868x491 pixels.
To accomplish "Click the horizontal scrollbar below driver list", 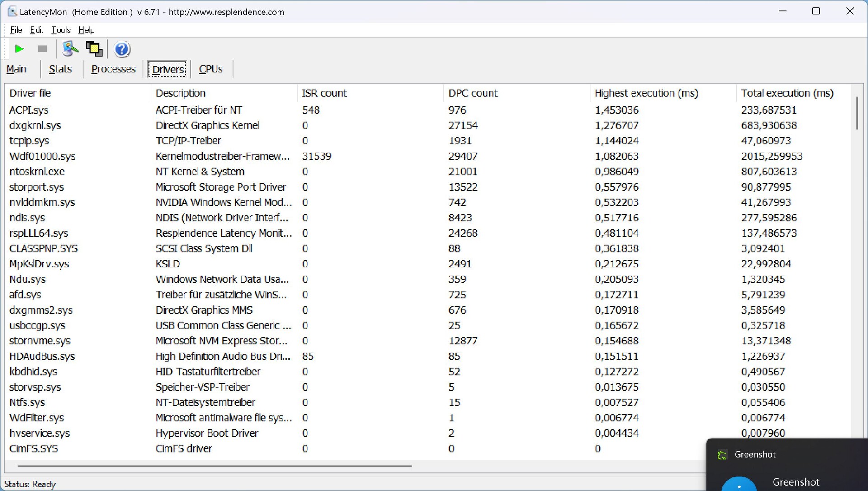I will 215,466.
